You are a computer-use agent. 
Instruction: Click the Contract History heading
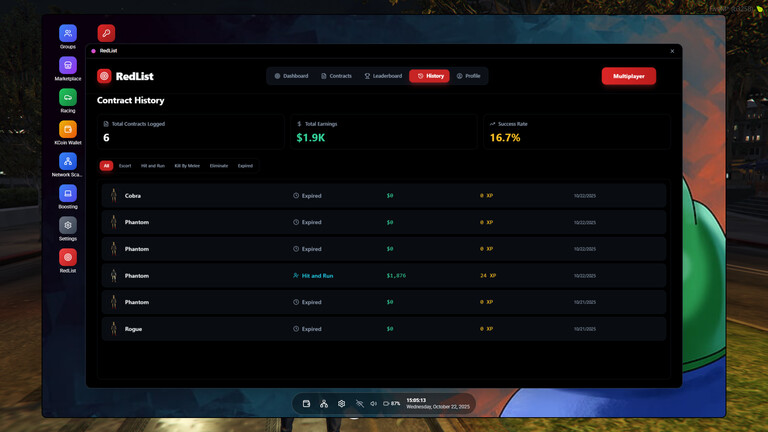(131, 100)
